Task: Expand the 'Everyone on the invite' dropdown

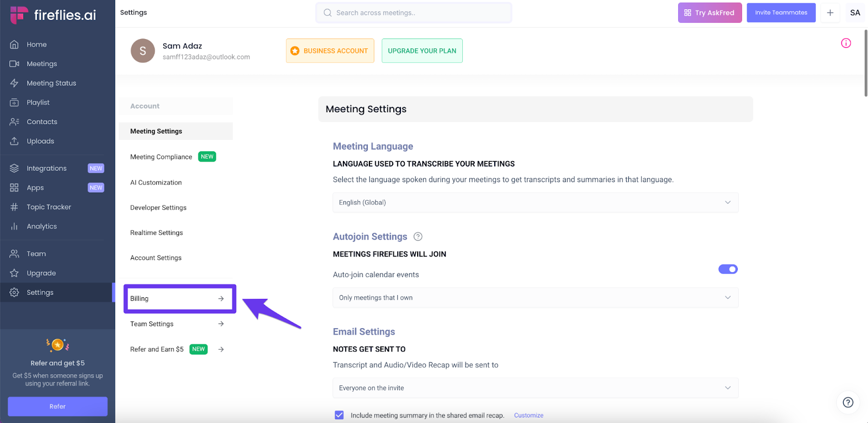Action: tap(535, 388)
